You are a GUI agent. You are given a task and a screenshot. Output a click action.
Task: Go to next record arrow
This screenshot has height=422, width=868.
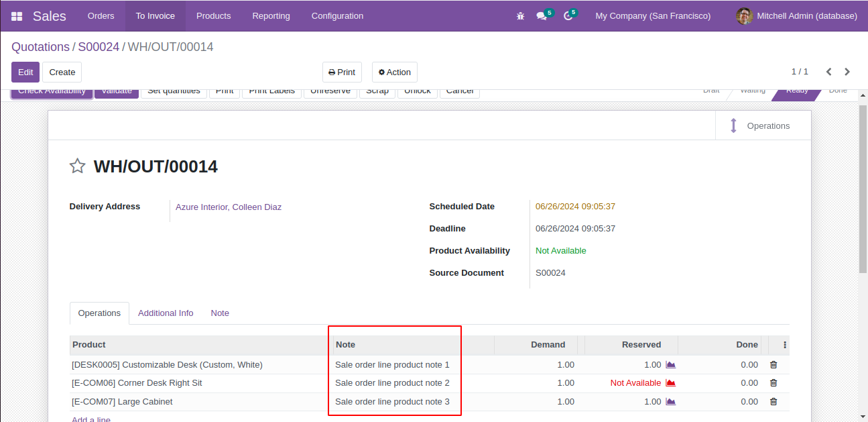coord(847,72)
